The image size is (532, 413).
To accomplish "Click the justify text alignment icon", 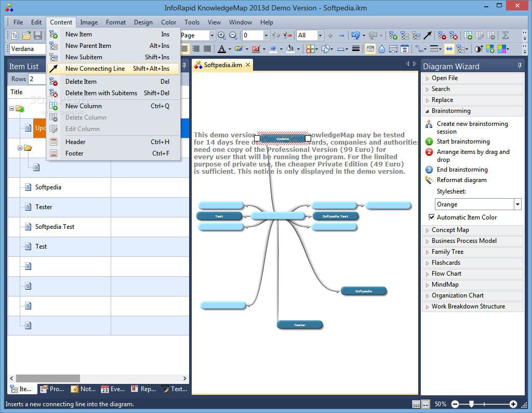I will [207, 49].
